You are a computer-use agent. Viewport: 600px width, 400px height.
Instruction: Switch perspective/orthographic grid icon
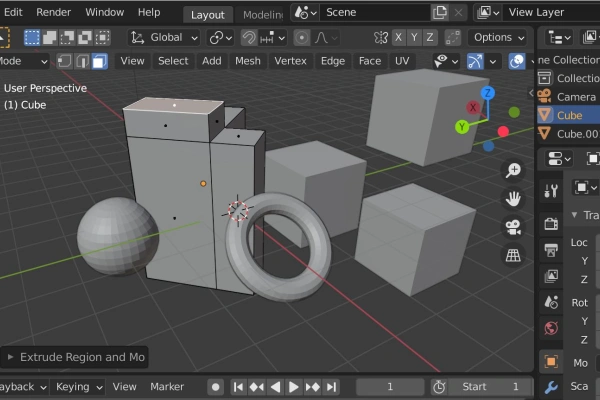pos(513,255)
